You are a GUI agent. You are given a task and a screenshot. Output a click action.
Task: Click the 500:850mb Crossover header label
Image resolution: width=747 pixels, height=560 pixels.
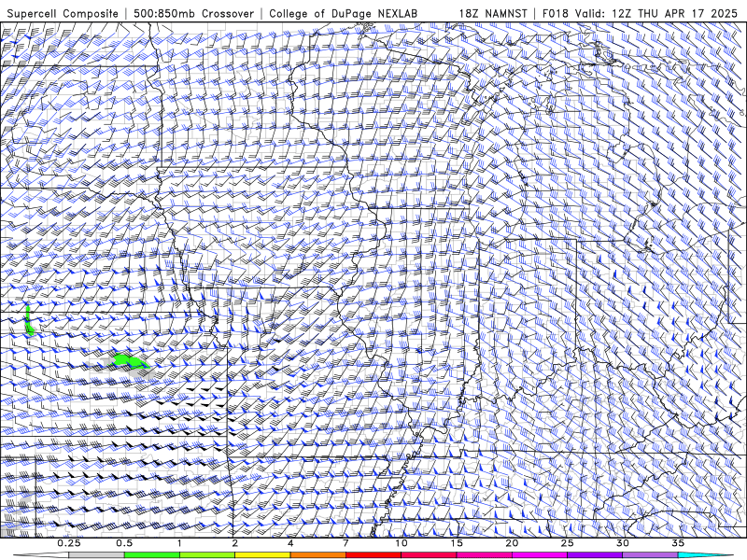point(194,14)
